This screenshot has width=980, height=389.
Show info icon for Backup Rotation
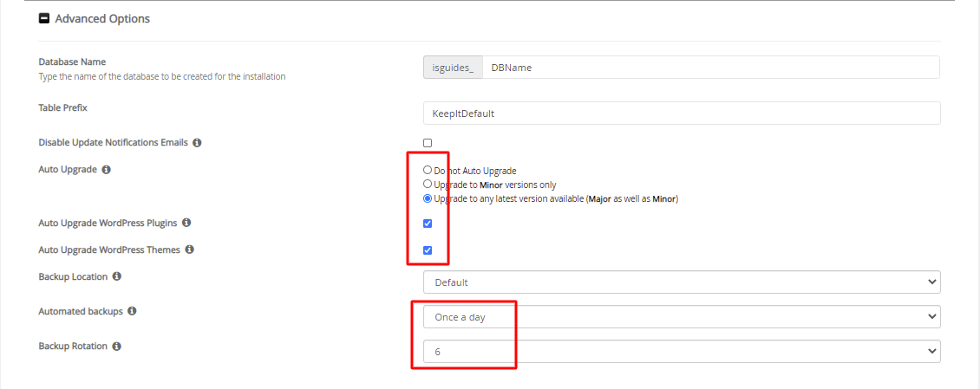point(117,346)
